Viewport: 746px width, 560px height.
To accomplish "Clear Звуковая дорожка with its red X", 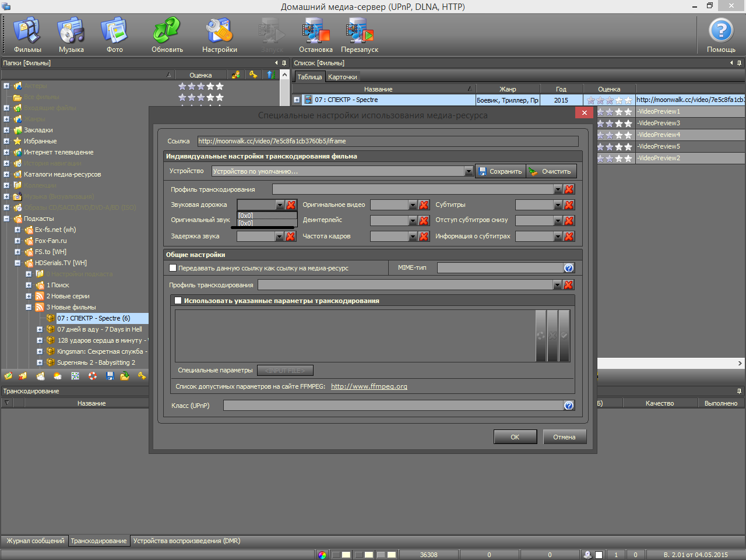I will coord(291,205).
